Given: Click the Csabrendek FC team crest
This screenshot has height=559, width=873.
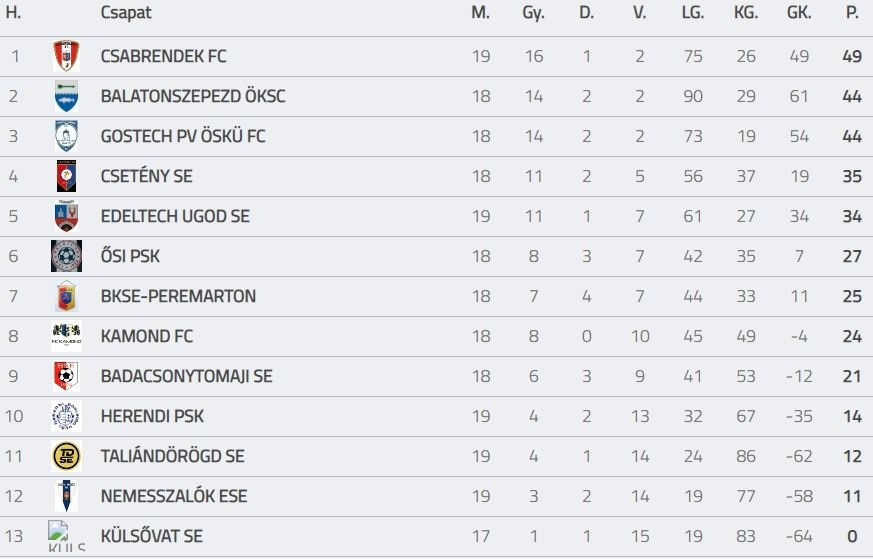Looking at the screenshot, I should click(66, 56).
